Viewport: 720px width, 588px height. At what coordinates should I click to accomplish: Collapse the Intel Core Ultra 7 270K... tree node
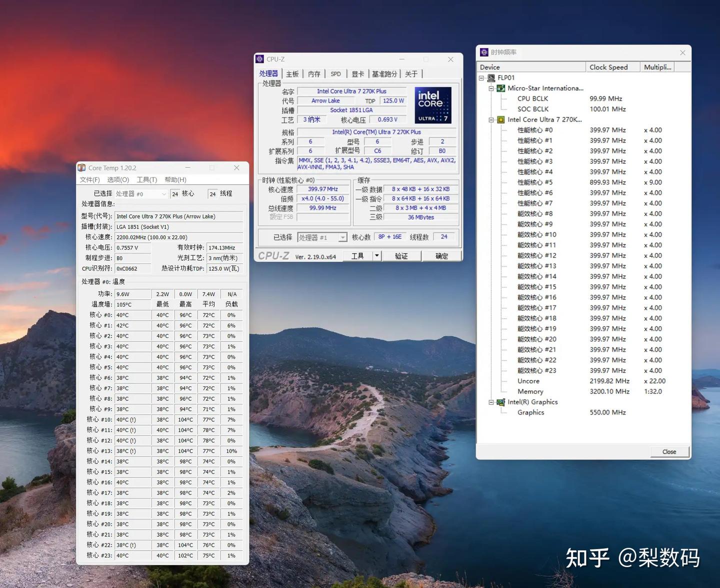point(491,120)
